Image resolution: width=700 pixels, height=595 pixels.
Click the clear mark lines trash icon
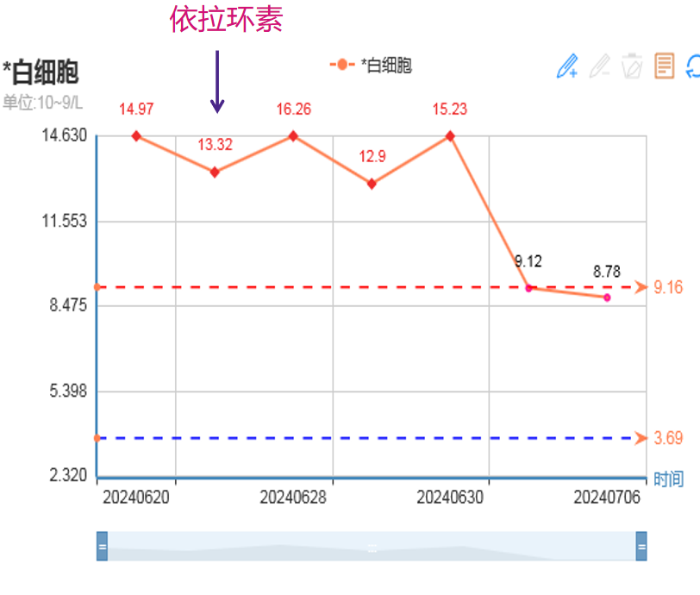tap(632, 66)
